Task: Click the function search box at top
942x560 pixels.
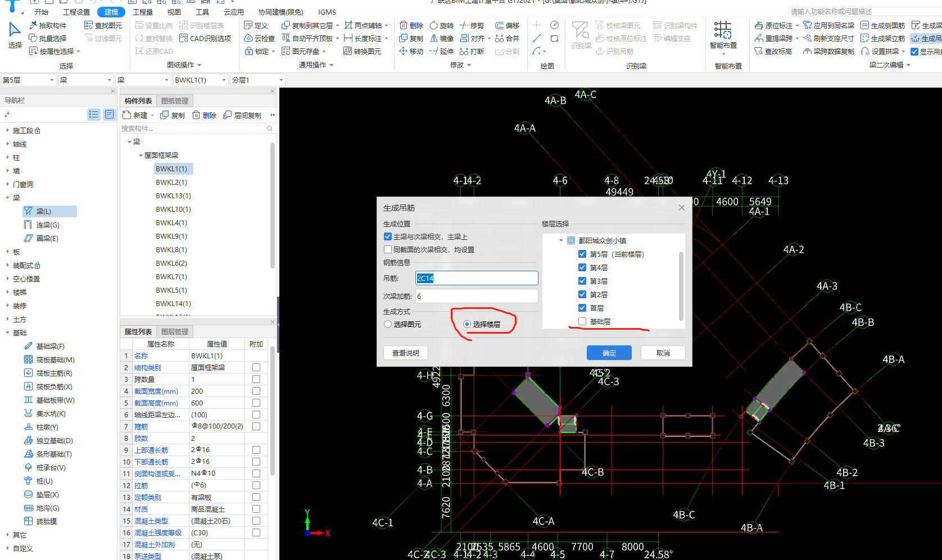Action: pyautogui.click(x=864, y=11)
